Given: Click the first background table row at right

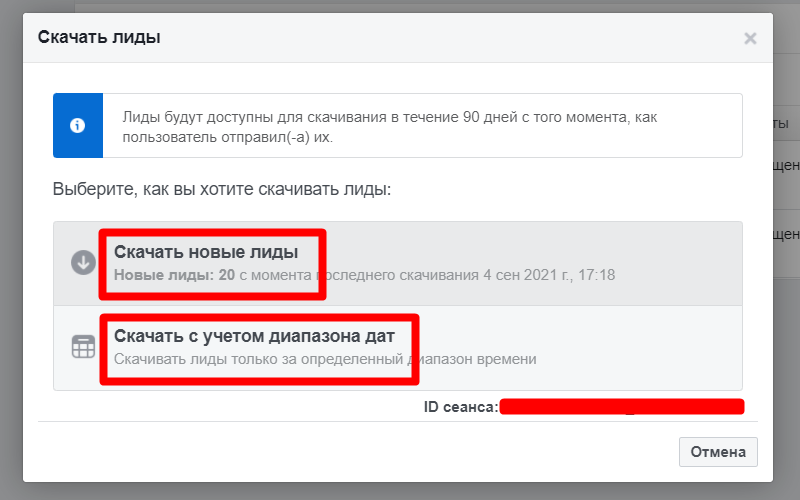Looking at the screenshot, I should (x=786, y=166).
